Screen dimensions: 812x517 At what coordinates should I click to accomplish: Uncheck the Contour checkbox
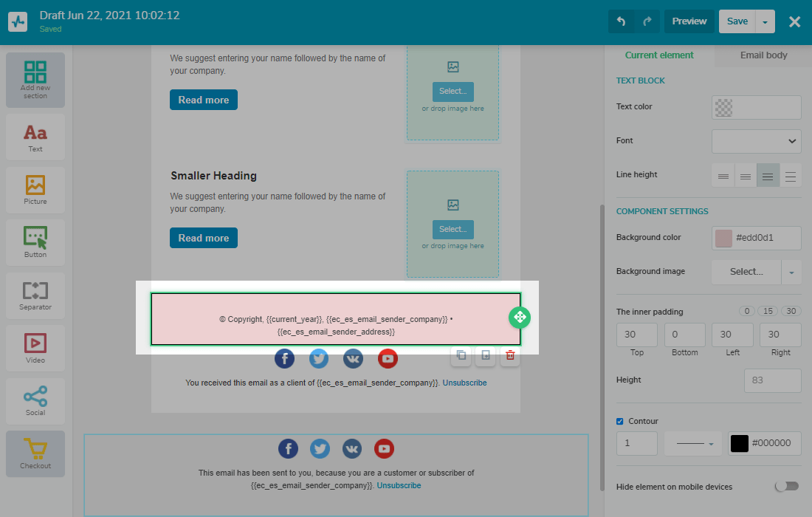[x=620, y=422]
